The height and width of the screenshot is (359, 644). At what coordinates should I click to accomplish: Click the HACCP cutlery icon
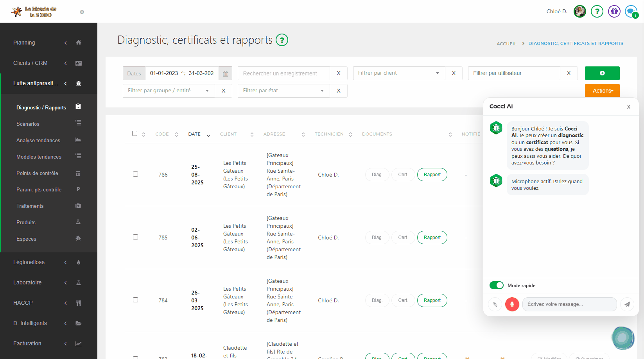coord(78,303)
